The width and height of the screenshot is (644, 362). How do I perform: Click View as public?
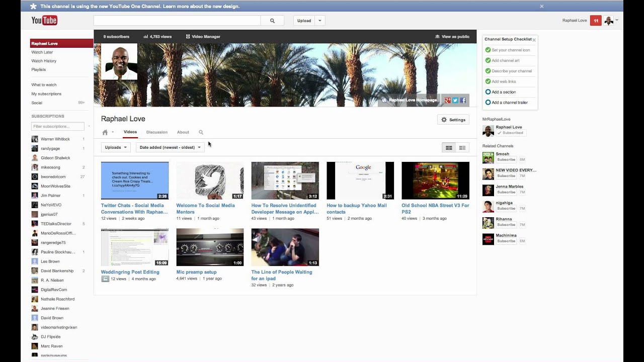coord(452,37)
